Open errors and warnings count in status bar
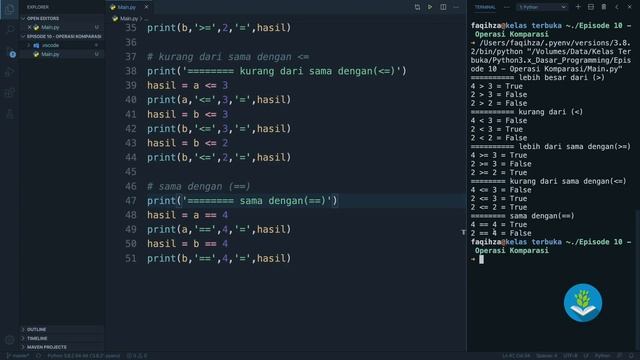The width and height of the screenshot is (640, 360). (x=137, y=356)
